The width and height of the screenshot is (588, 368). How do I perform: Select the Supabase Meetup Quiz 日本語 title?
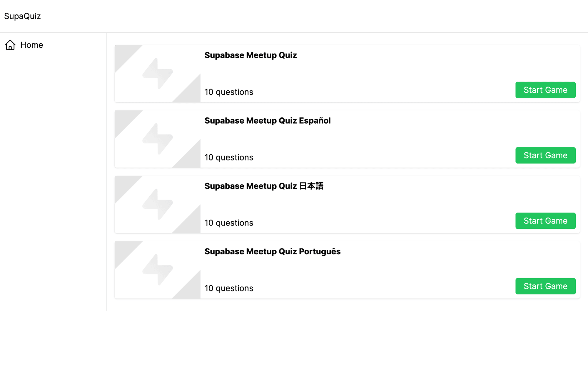[x=264, y=186]
